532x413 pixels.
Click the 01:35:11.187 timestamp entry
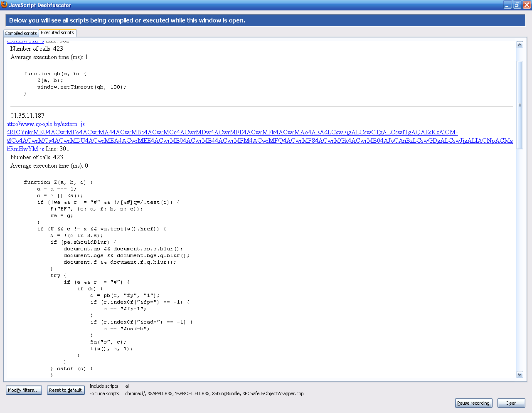[27, 116]
